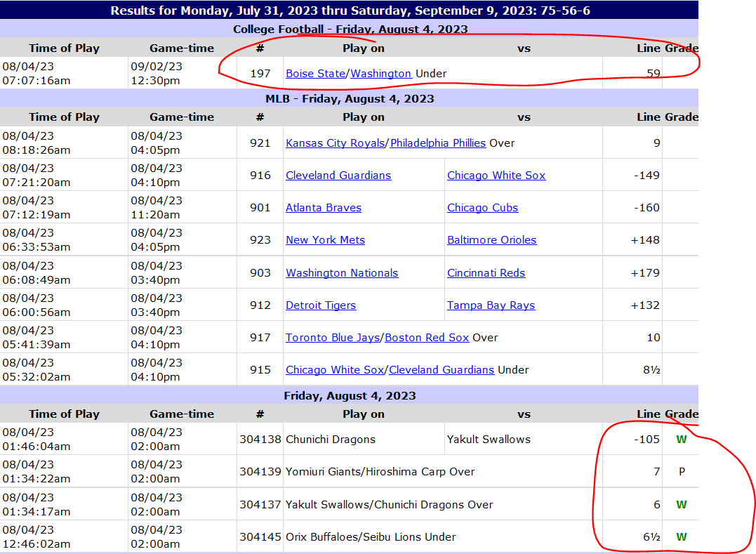Select the -149 line value
This screenshot has height=554, width=756.
646,176
